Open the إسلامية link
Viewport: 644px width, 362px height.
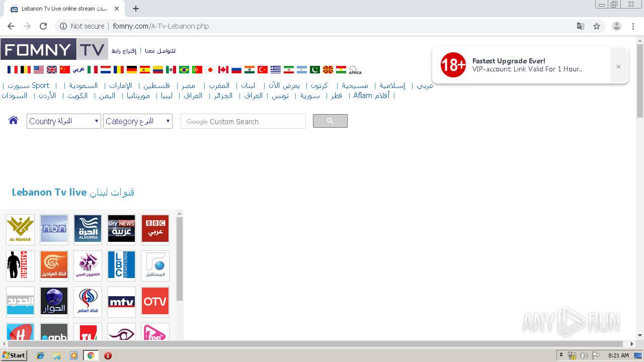click(x=392, y=85)
